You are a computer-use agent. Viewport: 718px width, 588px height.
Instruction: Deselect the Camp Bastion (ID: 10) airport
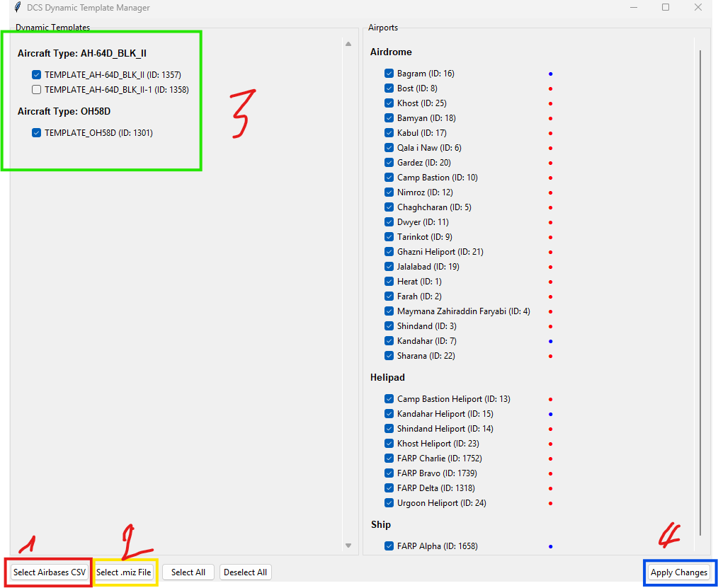[x=389, y=178]
